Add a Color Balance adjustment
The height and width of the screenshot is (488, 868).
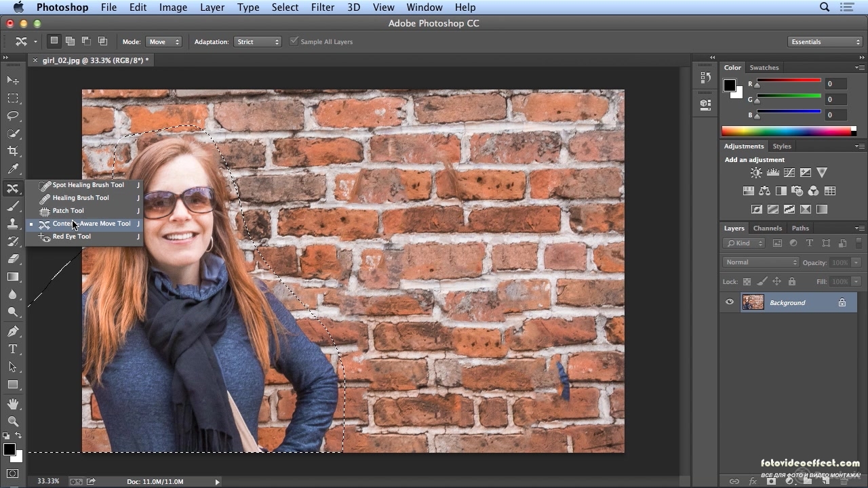[765, 191]
